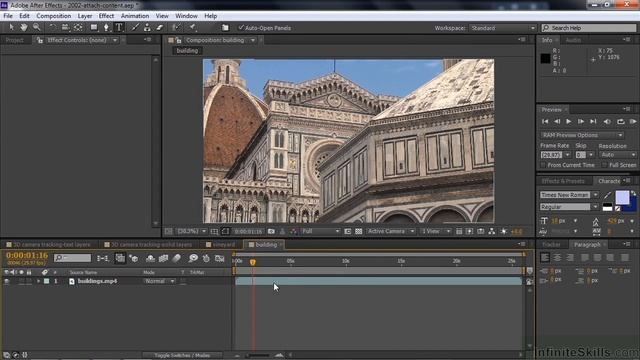This screenshot has height=360, width=640.
Task: Open the Full resolution dropdown in viewer
Action: (320, 231)
